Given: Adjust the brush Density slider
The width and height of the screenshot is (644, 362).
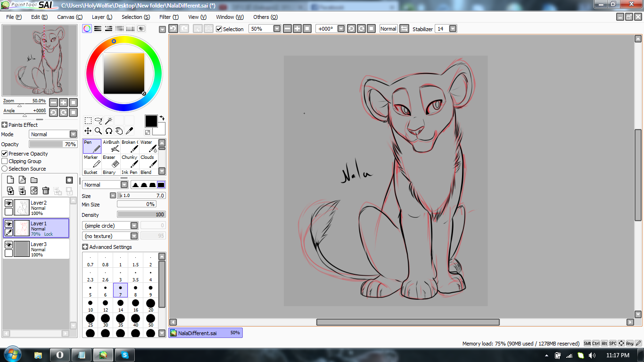Looking at the screenshot, I should click(x=141, y=214).
